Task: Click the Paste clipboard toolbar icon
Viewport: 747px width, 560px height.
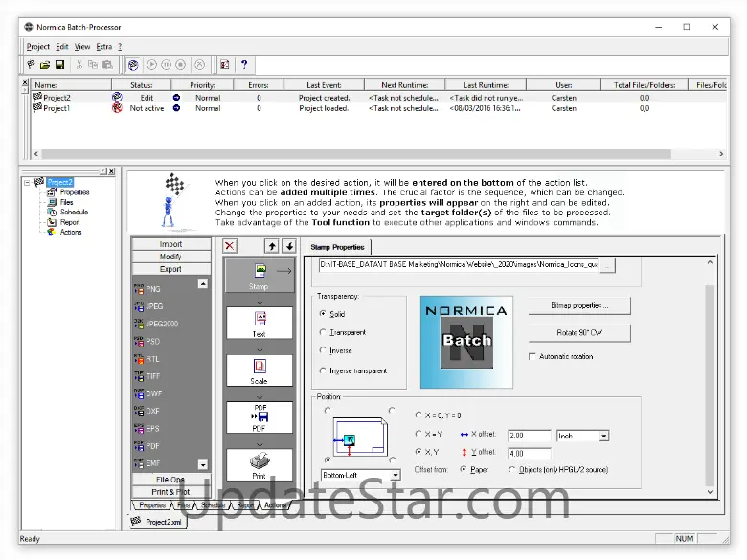Action: point(107,64)
